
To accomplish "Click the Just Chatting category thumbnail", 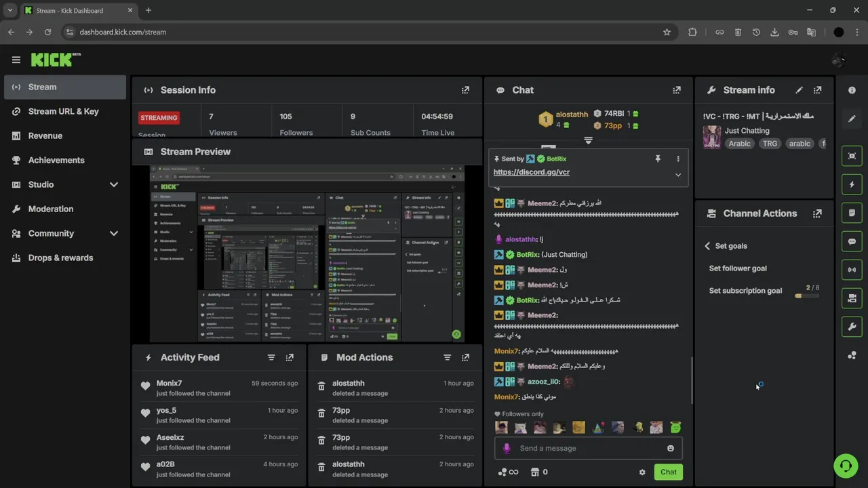I will click(x=712, y=137).
